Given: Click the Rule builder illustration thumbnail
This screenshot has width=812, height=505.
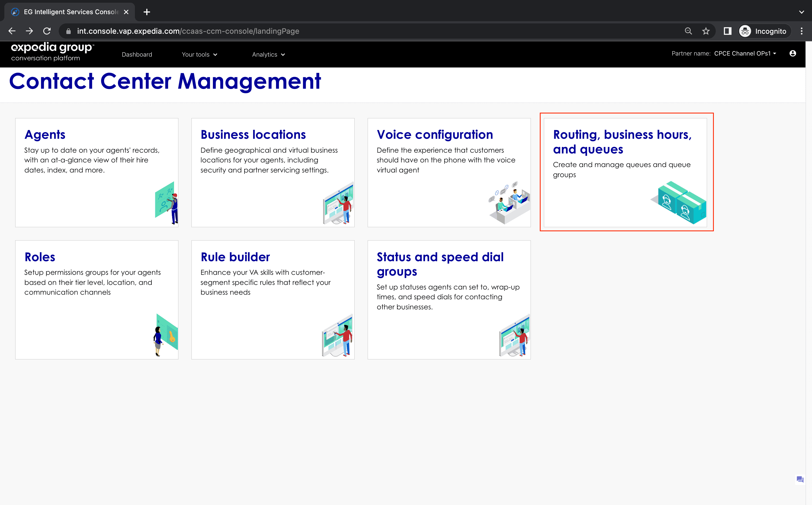Looking at the screenshot, I should tap(337, 335).
